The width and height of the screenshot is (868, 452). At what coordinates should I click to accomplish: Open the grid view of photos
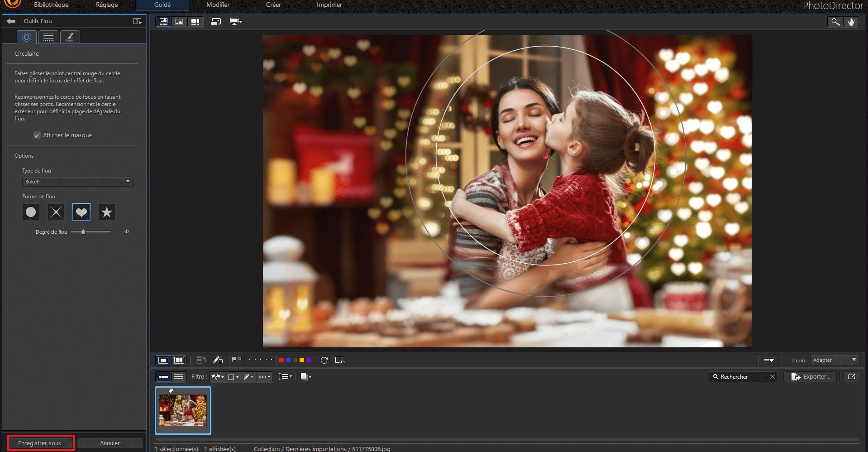196,21
